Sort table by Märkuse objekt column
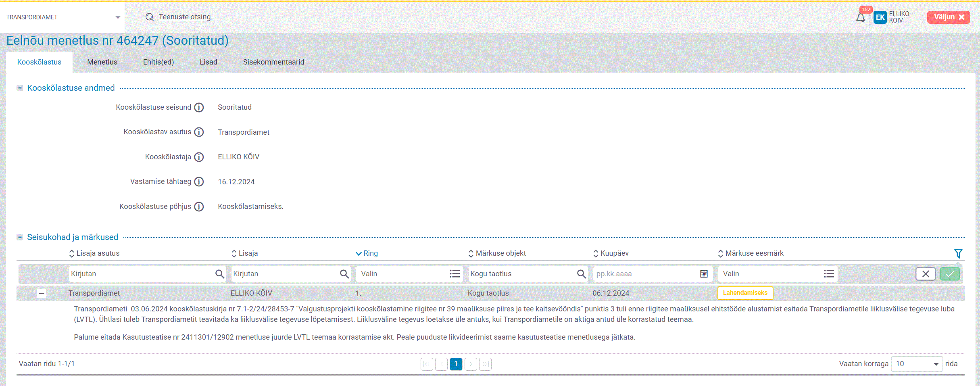Viewport: 980px width, 386px height. (497, 253)
